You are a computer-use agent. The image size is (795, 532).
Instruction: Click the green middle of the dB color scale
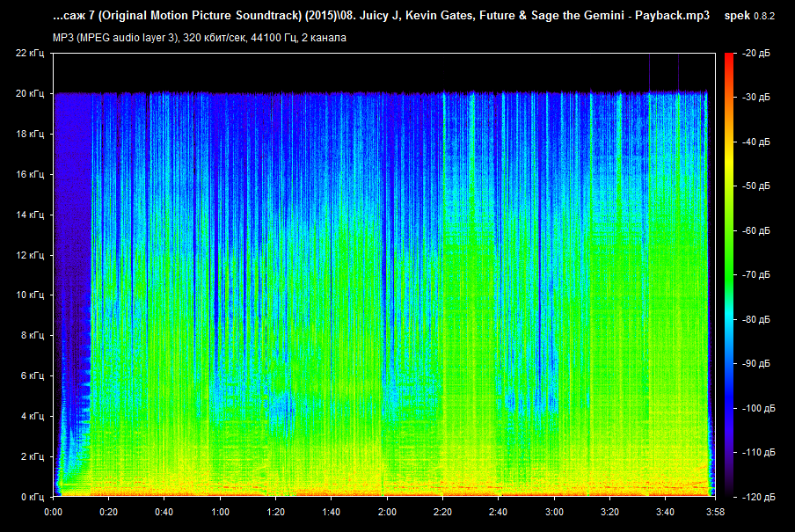729,264
